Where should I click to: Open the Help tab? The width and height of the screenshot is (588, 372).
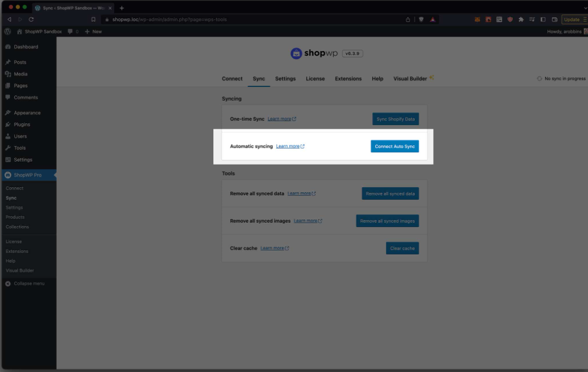pyautogui.click(x=378, y=79)
